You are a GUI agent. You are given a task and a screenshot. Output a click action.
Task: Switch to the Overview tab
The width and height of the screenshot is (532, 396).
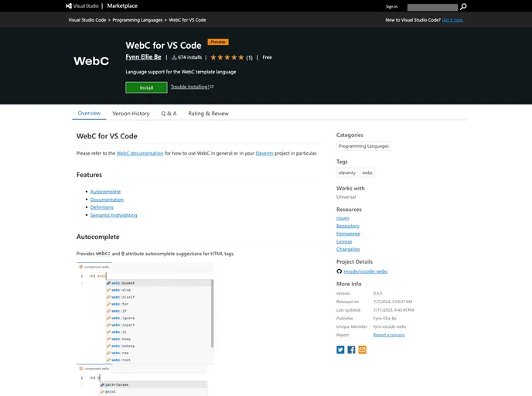89,114
